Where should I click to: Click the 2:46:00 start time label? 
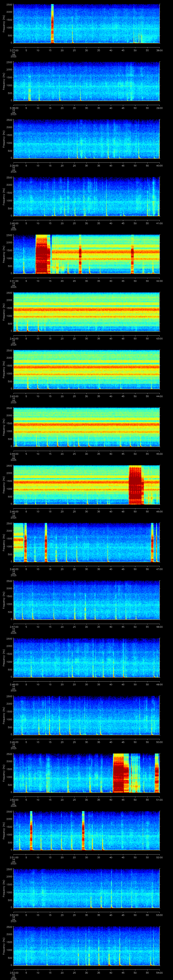14,569
